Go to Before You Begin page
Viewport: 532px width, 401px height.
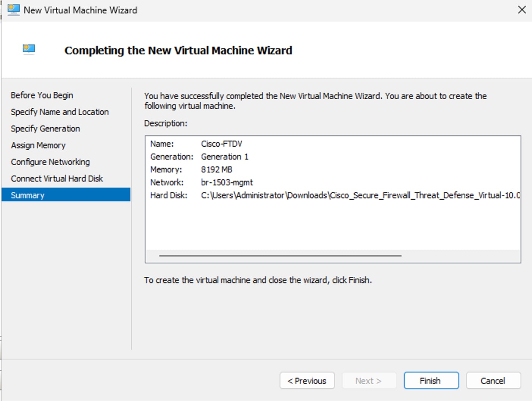42,95
